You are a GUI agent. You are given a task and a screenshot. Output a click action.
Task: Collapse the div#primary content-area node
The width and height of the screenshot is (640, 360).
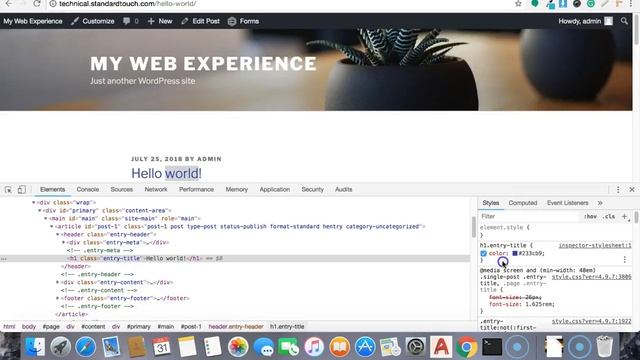(x=40, y=211)
